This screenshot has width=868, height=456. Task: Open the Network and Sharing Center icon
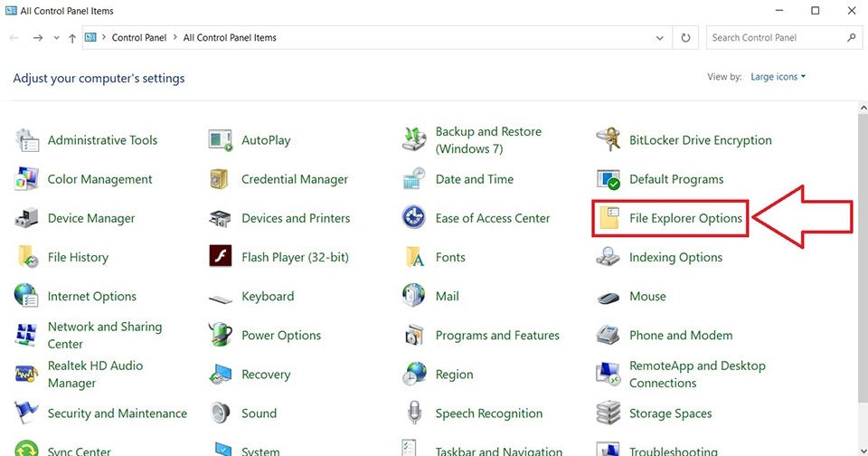(x=26, y=335)
